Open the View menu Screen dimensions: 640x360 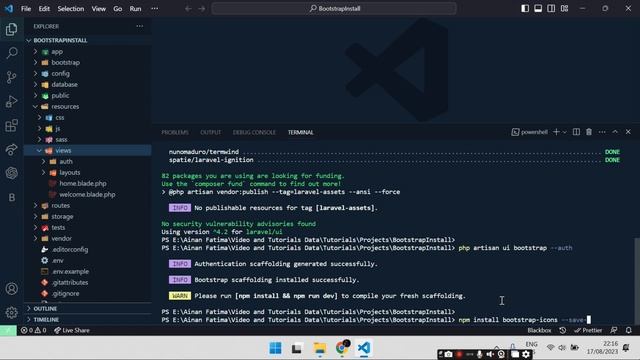98,9
